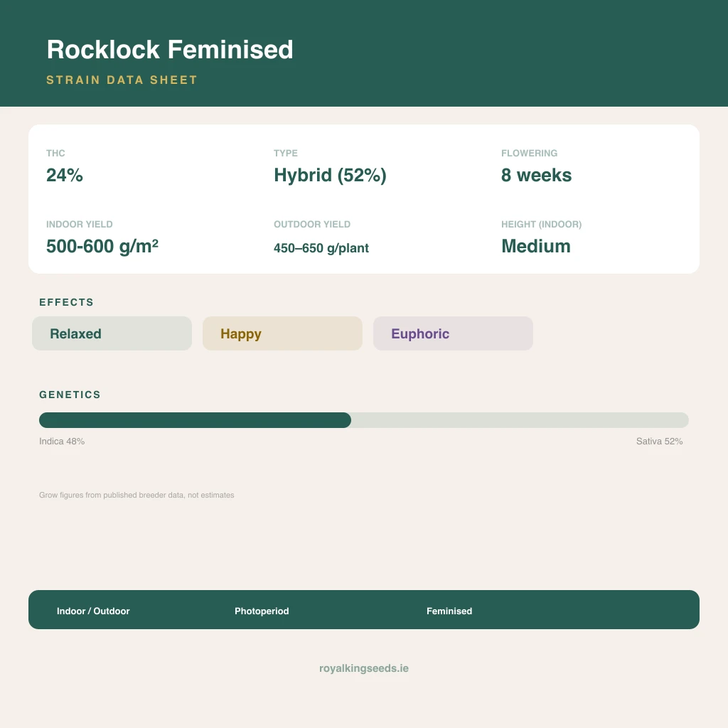728x728 pixels.
Task: Choose the Relaxed effect chip
Action: tap(112, 333)
